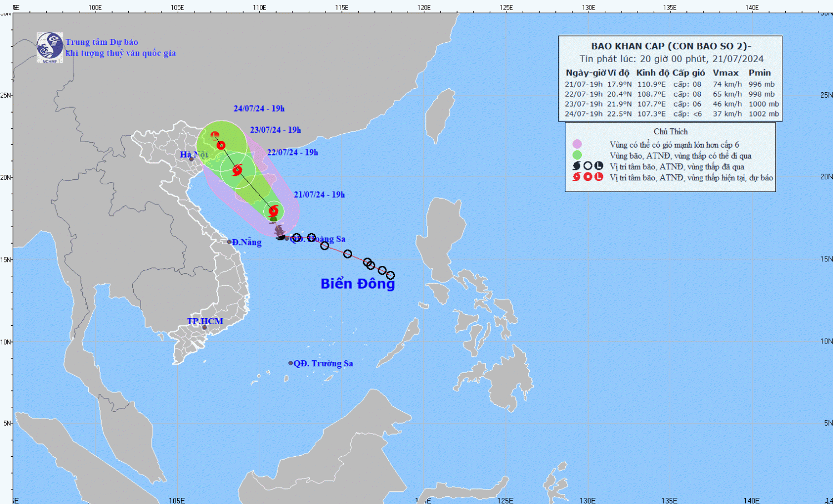
Task: Click the green swatch in the legend
Action: click(x=577, y=155)
